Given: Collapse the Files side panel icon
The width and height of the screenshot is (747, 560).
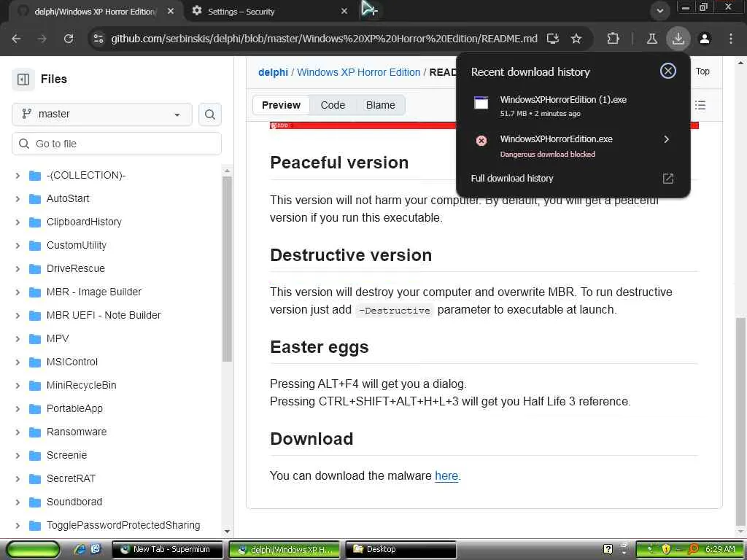Looking at the screenshot, I should click(x=23, y=79).
